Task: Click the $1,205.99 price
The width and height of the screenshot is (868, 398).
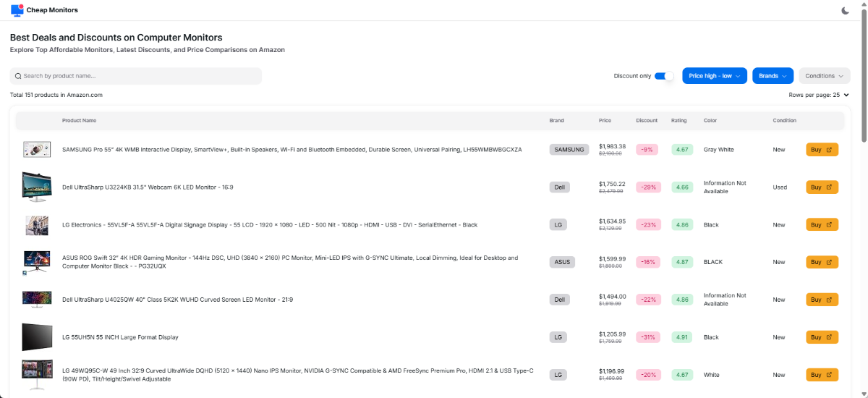Action: coord(613,334)
